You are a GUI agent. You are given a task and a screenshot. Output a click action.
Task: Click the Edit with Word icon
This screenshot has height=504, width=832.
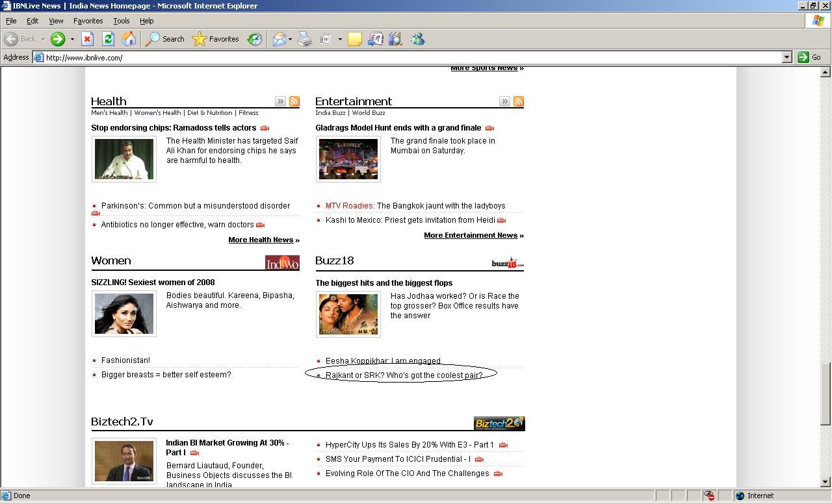coord(326,39)
